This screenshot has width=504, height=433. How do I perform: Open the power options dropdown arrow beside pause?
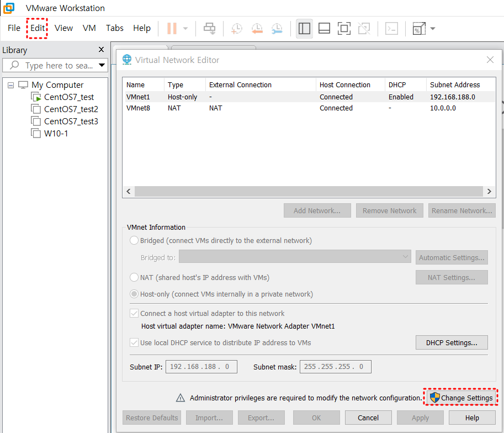tap(185, 28)
